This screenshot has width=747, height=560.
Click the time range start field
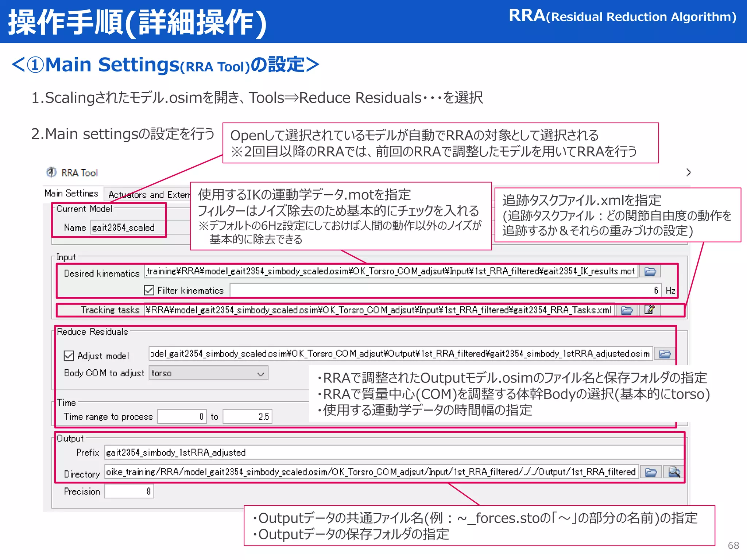pos(182,417)
